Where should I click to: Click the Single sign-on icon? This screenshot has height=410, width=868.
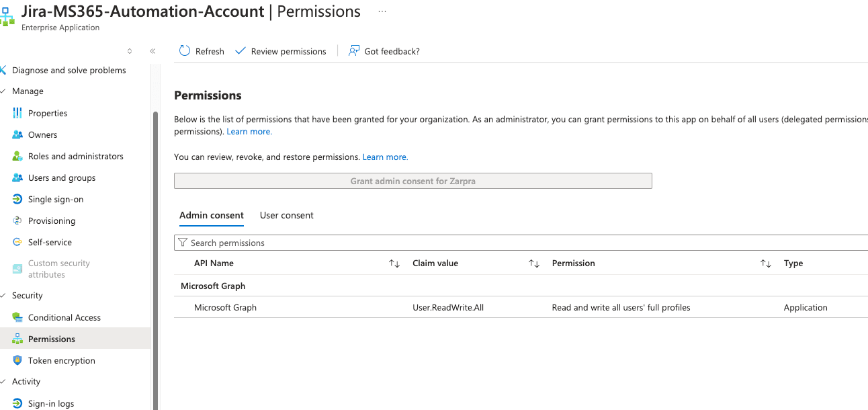17,199
